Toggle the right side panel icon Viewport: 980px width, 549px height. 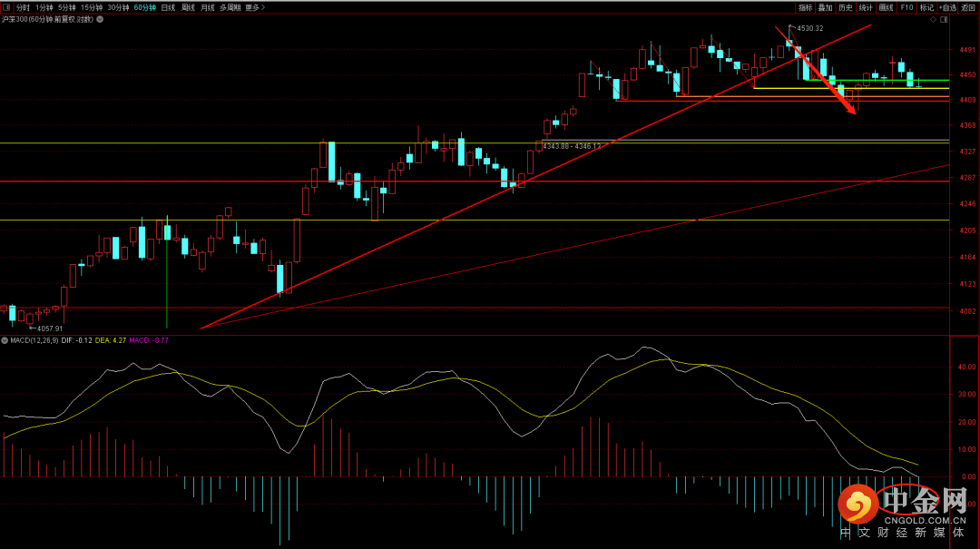pyautogui.click(x=944, y=20)
